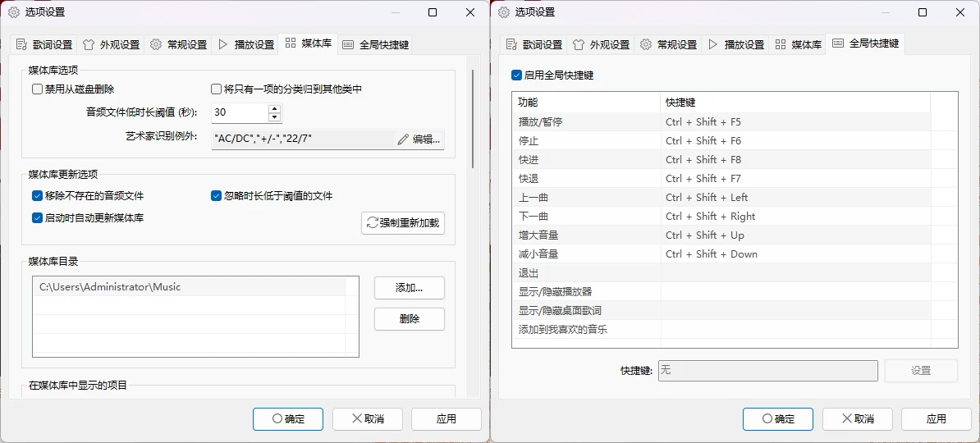Click 确定 in left window
This screenshot has height=443, width=980.
click(x=288, y=419)
